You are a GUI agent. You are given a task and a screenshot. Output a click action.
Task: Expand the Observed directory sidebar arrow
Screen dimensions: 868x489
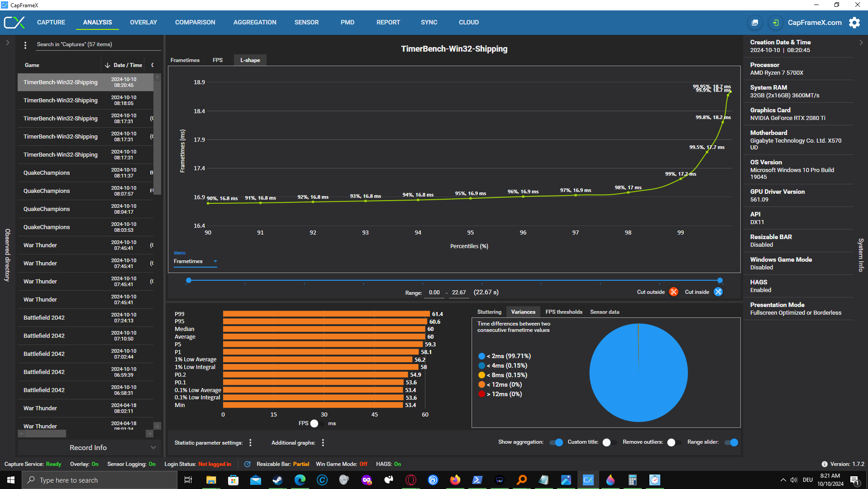coord(7,43)
